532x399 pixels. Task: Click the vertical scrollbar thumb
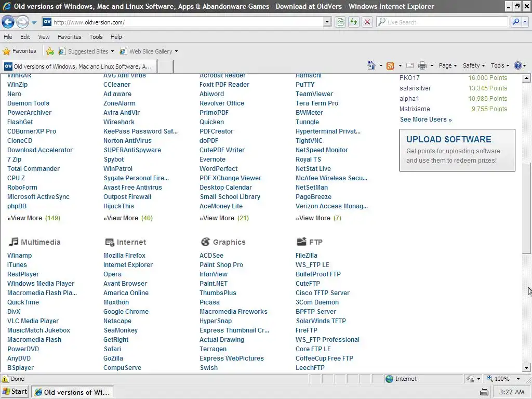[x=526, y=208]
